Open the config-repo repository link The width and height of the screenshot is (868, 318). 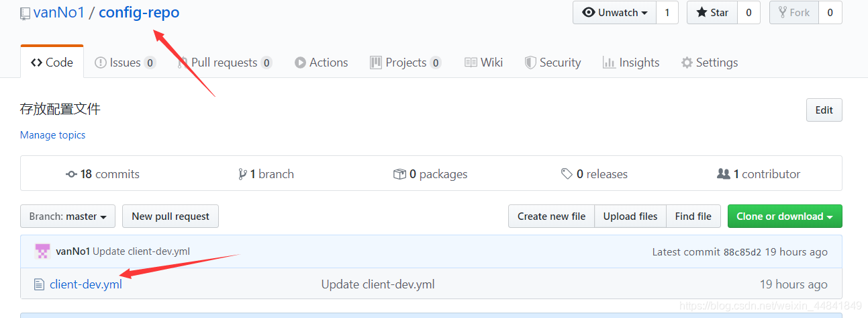pos(139,12)
